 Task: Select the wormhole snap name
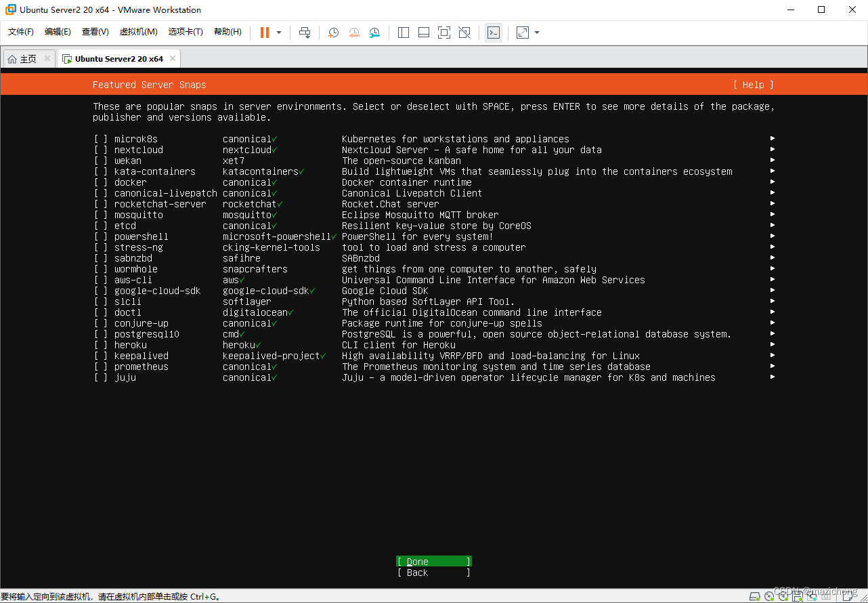coord(136,269)
